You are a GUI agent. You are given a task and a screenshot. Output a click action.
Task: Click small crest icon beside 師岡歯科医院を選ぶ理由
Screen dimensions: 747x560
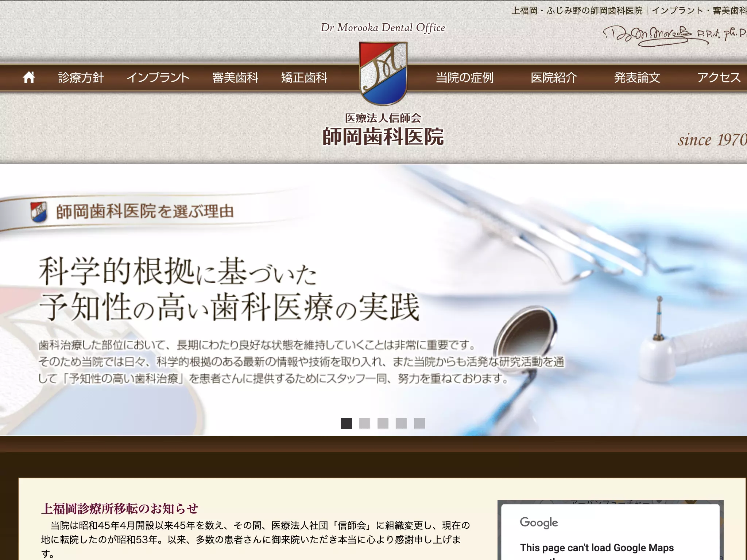coord(39,212)
